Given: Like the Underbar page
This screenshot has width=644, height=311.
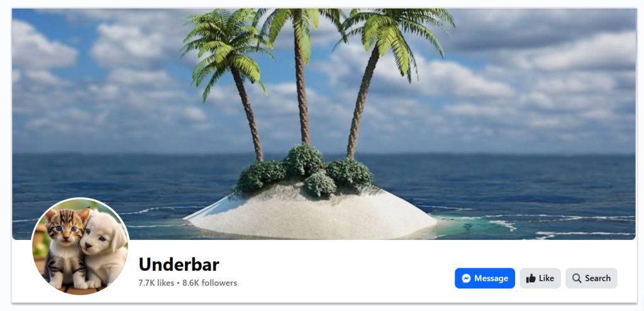Looking at the screenshot, I should tap(540, 278).
